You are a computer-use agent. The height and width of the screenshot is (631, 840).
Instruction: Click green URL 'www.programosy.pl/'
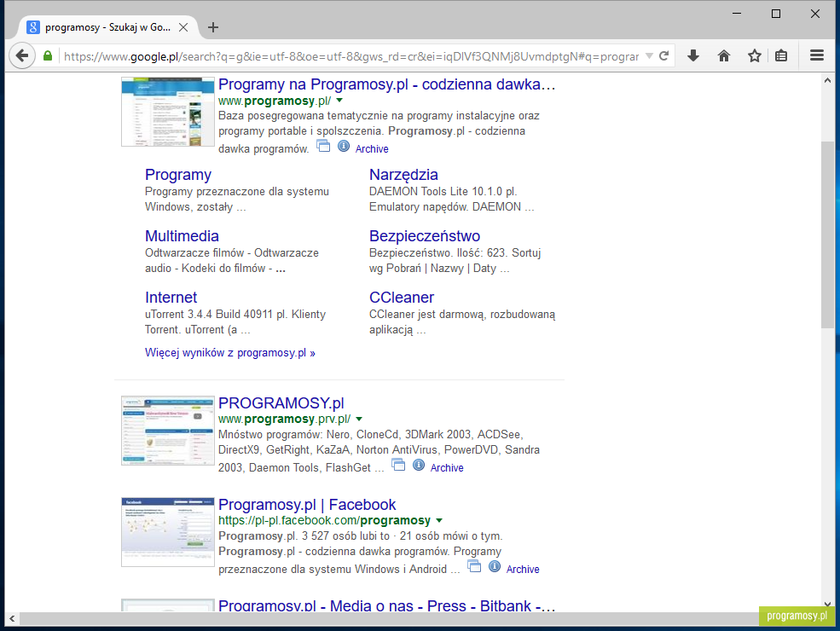[275, 101]
